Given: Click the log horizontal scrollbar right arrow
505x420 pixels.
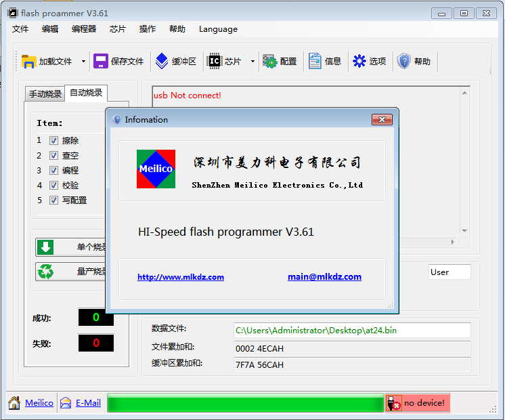Looking at the screenshot, I should click(452, 242).
